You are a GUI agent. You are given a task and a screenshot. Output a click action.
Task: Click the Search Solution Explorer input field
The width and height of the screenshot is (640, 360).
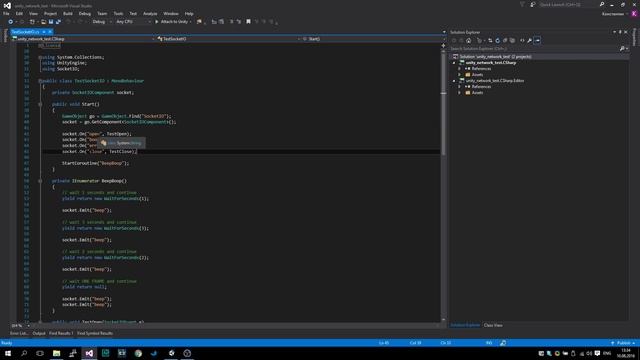pyautogui.click(x=534, y=49)
